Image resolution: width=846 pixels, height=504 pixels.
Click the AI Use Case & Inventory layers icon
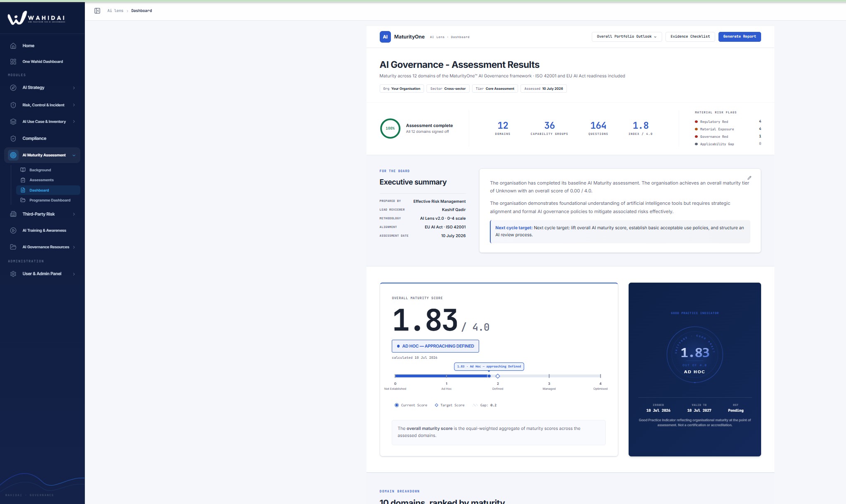13,122
